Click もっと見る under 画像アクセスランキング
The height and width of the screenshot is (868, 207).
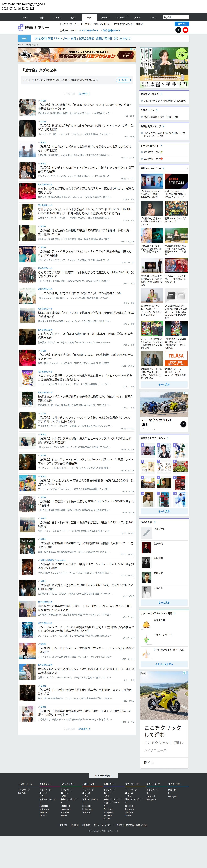coord(164,512)
